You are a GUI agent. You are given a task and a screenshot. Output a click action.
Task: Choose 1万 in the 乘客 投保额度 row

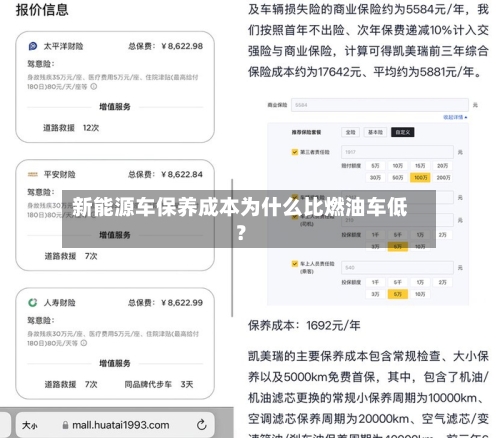420,282
